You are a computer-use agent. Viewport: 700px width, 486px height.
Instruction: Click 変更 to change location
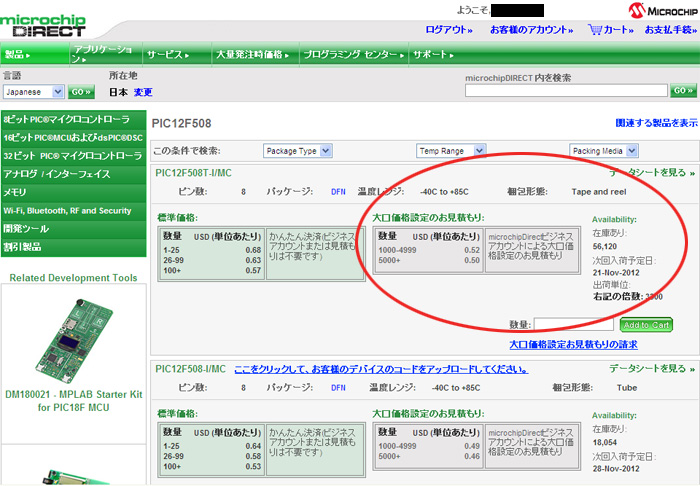point(143,92)
